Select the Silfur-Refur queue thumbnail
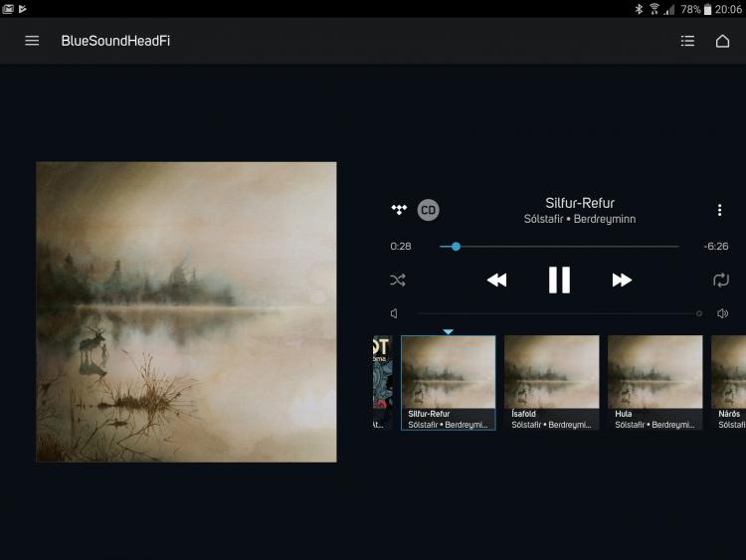 449,383
